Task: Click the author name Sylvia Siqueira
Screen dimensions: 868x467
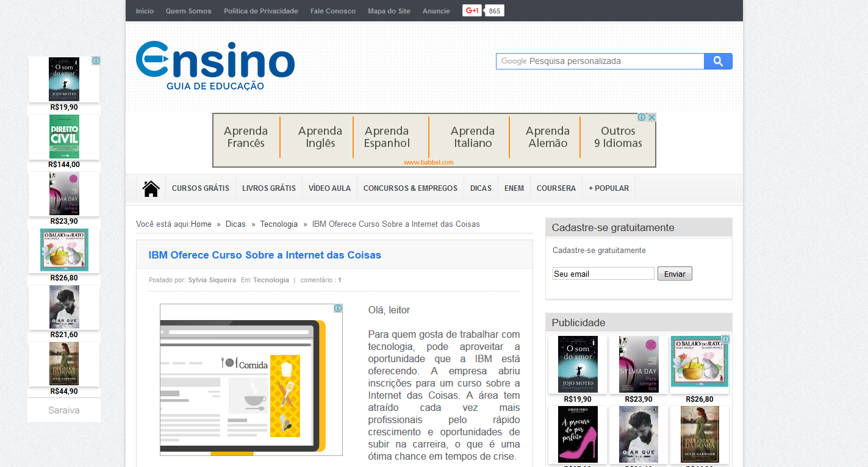Action: (x=212, y=280)
